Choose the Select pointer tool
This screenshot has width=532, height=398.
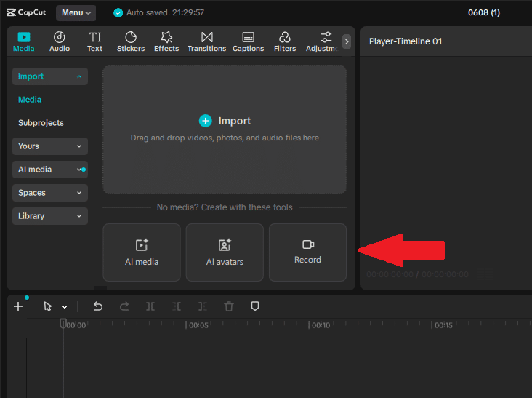pos(47,306)
